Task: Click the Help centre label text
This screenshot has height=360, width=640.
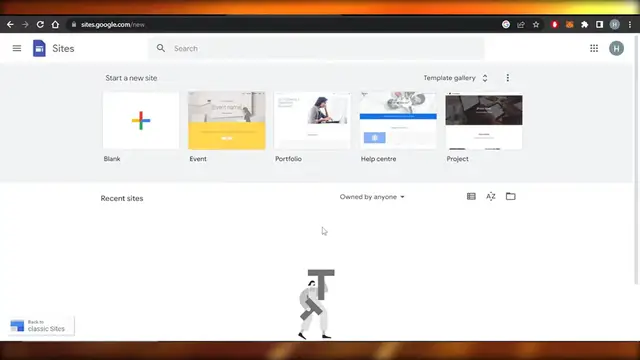Action: click(x=378, y=159)
